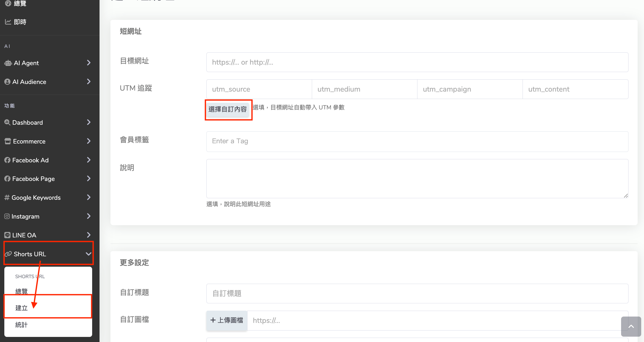The height and width of the screenshot is (342, 644).
Task: Click the LINE OA logo icon
Action: pos(7,235)
